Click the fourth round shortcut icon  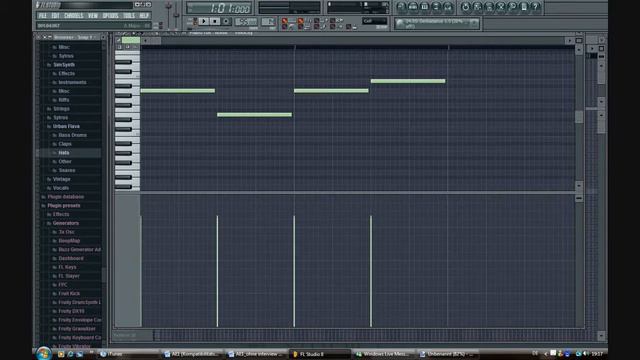coord(436,7)
